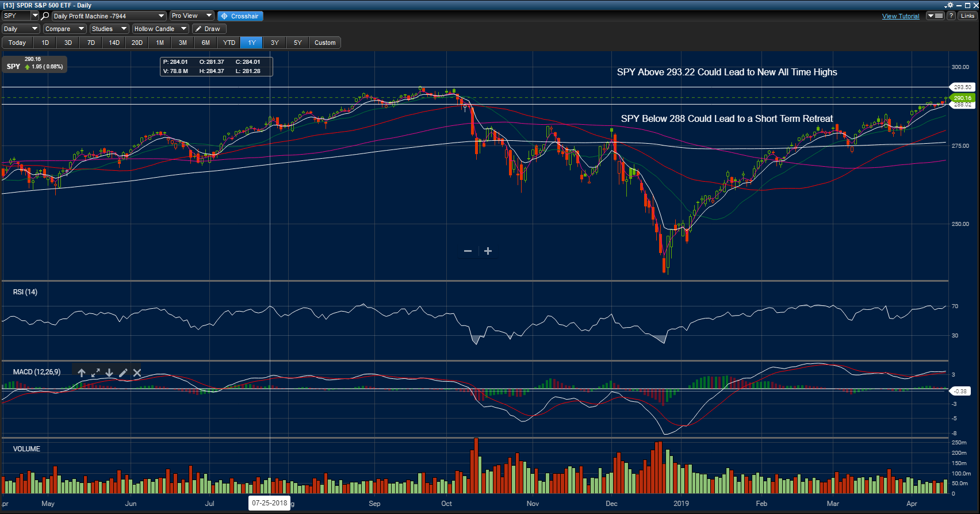980x514 pixels.
Task: Open the list menu dropdown icon
Action: [x=935, y=16]
